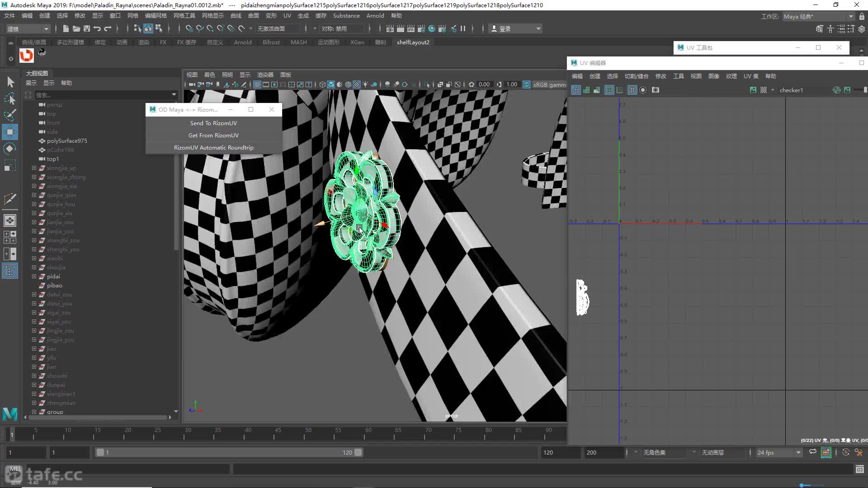The image size is (868, 488).
Task: Choose the Rotate tool in the left toolbox
Action: (x=10, y=149)
